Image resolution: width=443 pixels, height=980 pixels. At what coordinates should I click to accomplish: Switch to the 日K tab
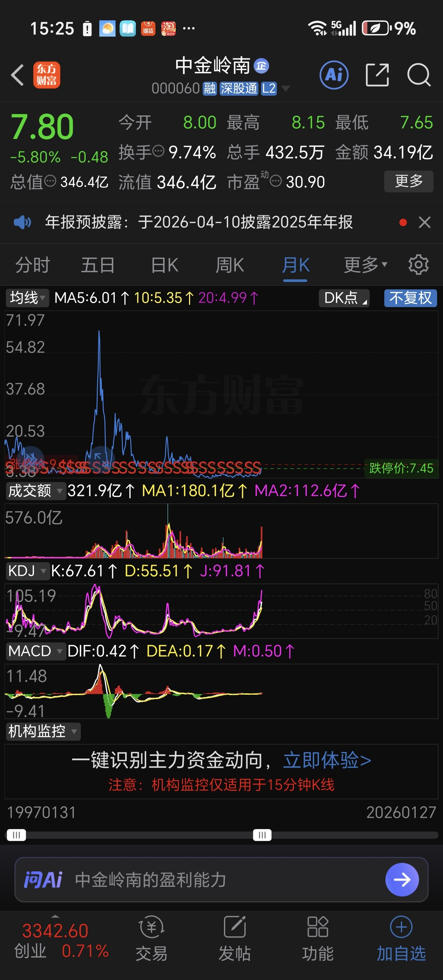click(165, 265)
